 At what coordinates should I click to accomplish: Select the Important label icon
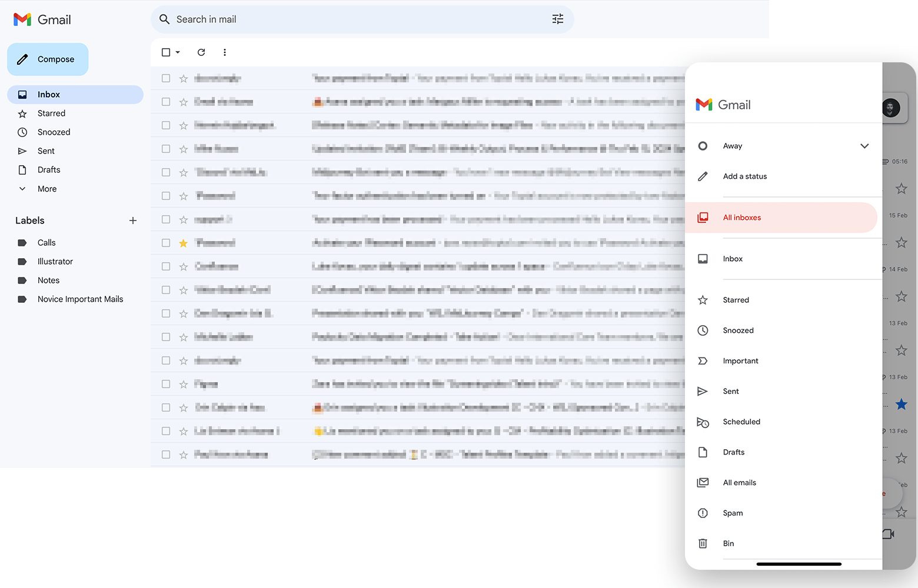(703, 360)
